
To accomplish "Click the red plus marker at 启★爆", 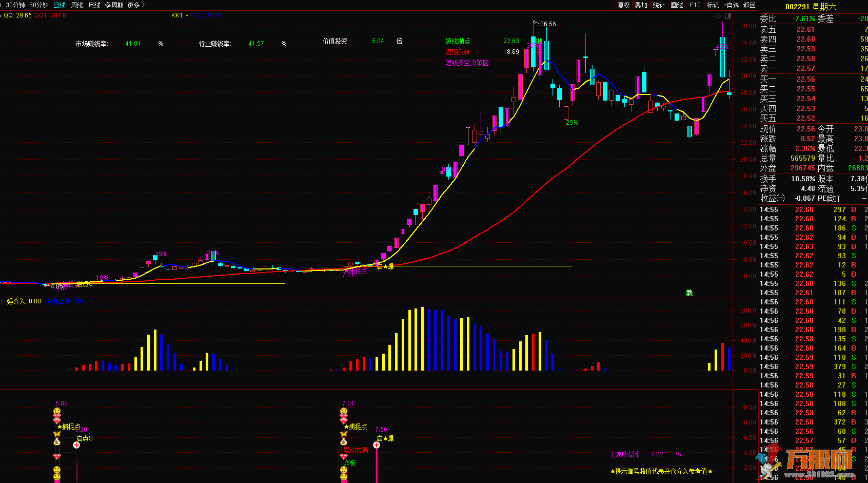I will coord(377,445).
